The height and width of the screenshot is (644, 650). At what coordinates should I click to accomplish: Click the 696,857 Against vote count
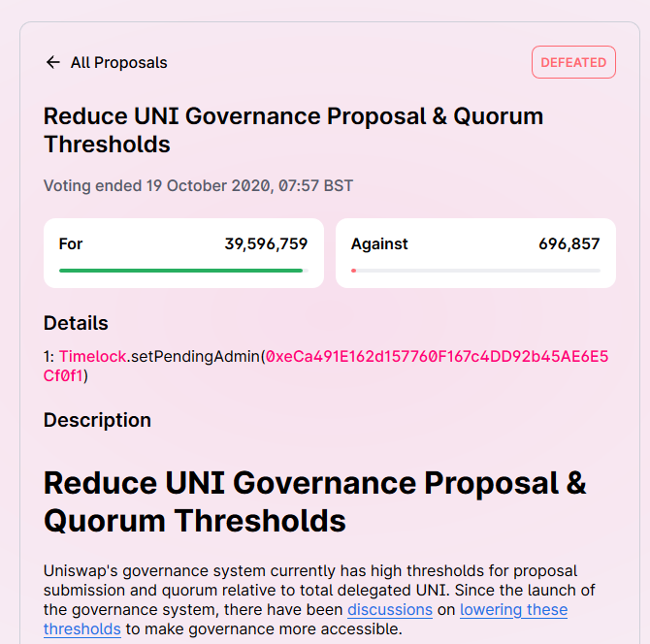pyautogui.click(x=569, y=244)
